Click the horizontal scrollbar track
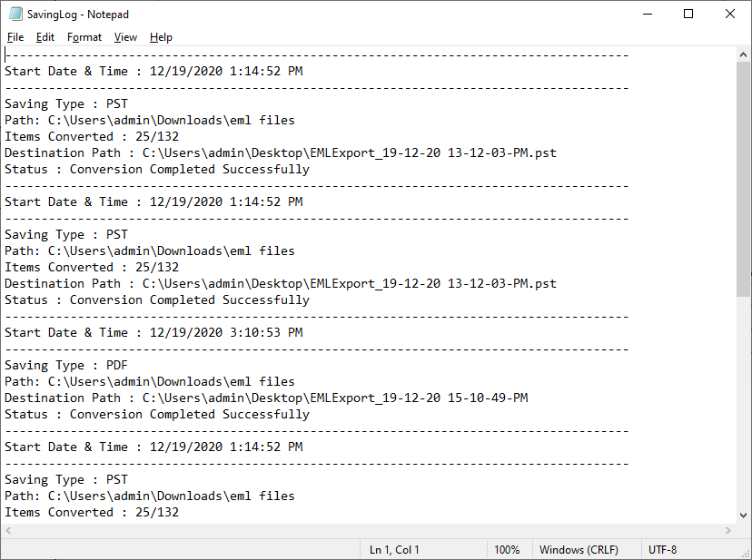 coord(369,530)
